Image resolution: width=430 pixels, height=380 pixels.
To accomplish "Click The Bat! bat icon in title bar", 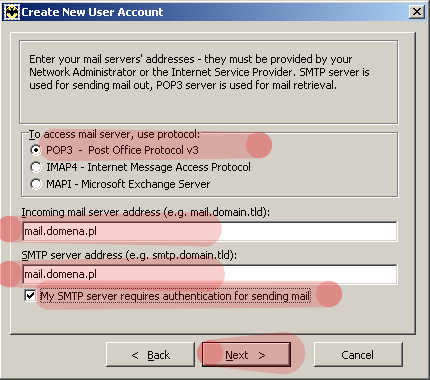I will [11, 12].
